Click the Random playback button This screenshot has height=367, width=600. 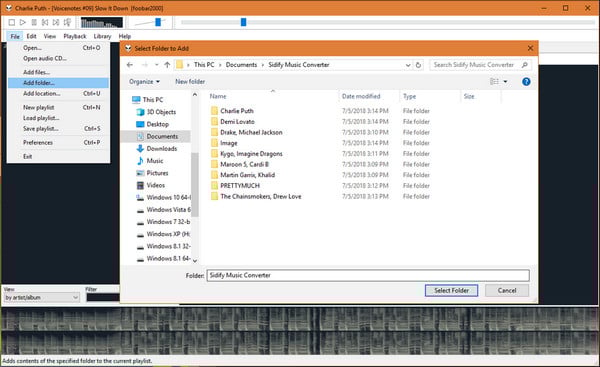tap(67, 23)
